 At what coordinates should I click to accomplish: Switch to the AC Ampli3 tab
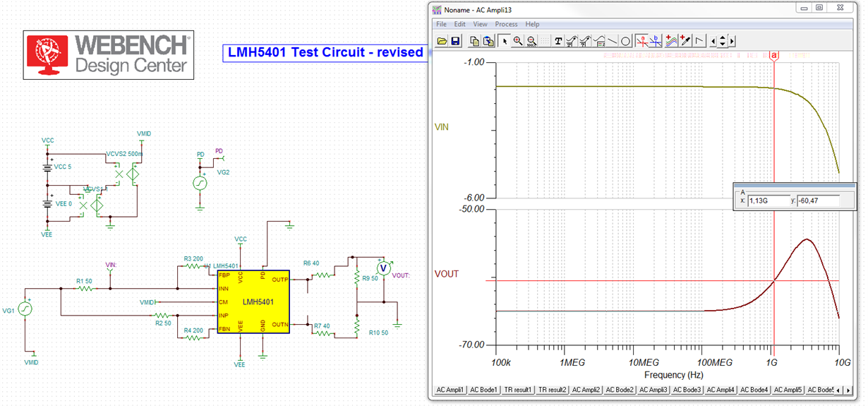point(655,390)
